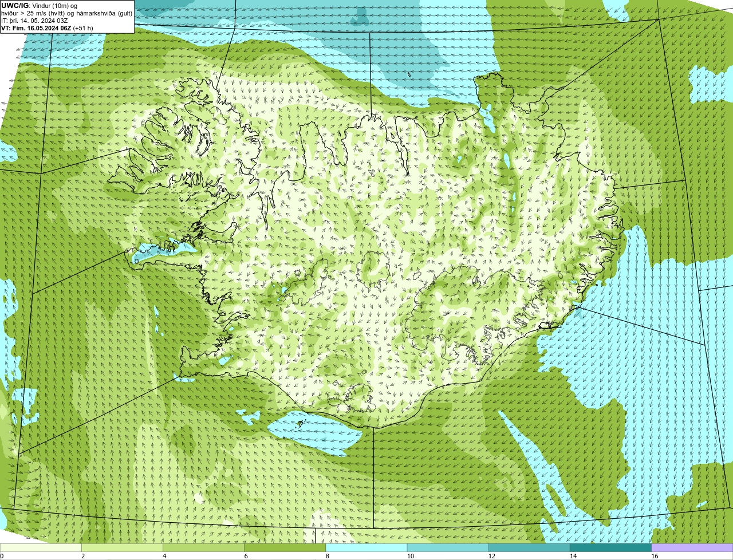Image resolution: width=733 pixels, height=560 pixels.
Task: Click the legend scale label '12'
Action: pyautogui.click(x=492, y=556)
